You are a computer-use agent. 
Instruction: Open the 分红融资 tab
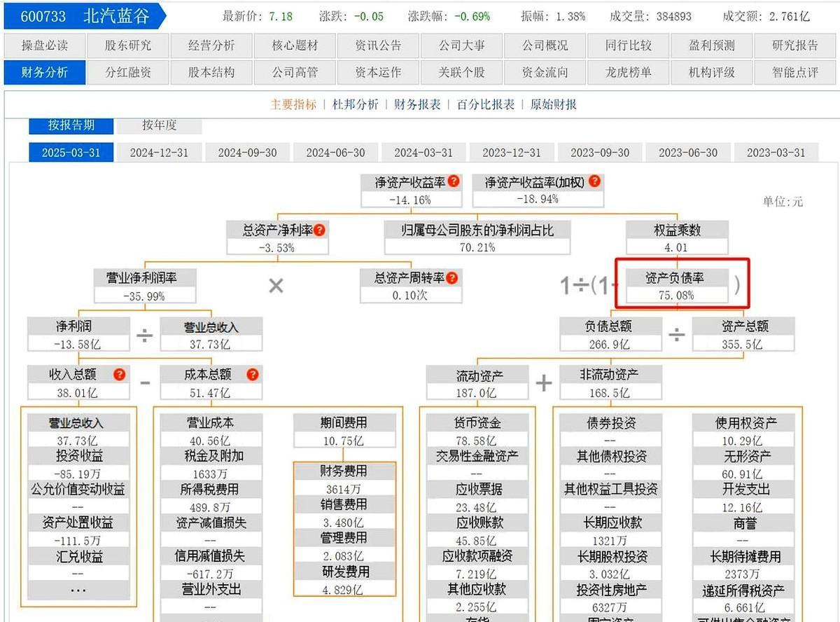[128, 72]
